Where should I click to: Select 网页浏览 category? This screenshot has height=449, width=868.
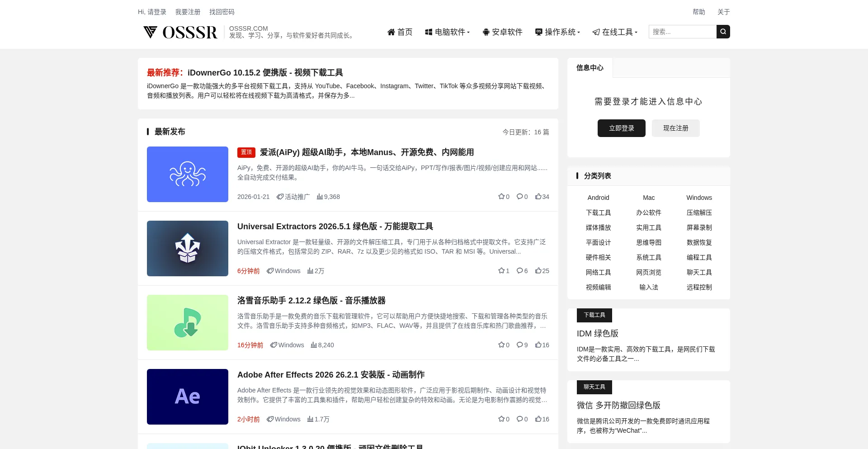tap(649, 272)
